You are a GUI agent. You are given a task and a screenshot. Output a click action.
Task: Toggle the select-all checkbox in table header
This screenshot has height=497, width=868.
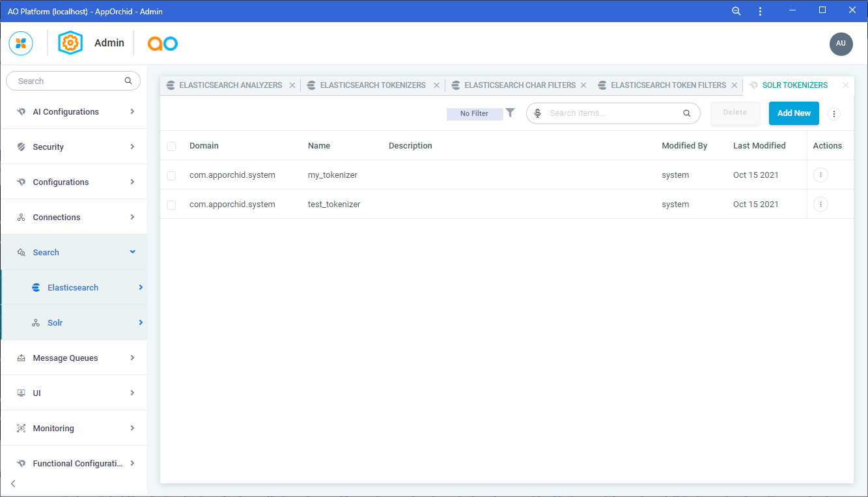click(x=171, y=146)
